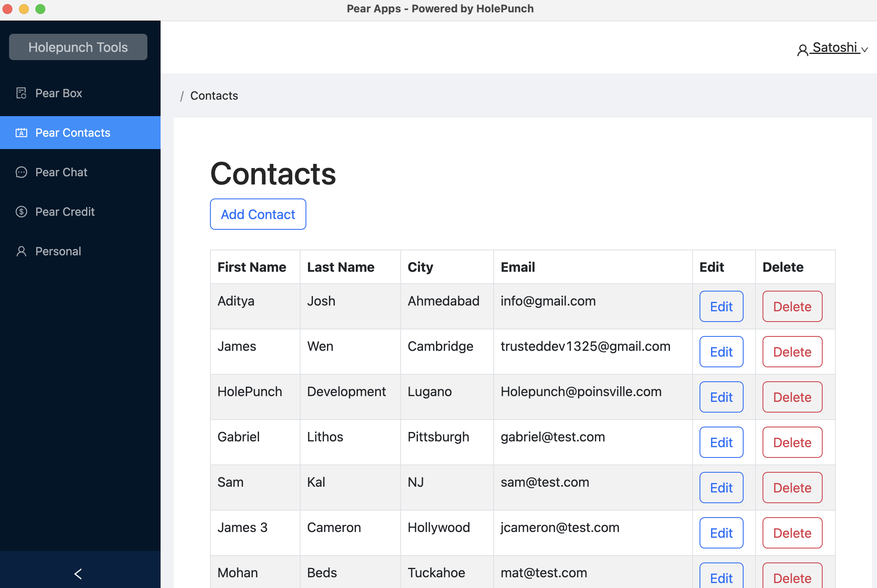The image size is (877, 588).
Task: Edit the Gabriel Lithos contact
Action: (x=721, y=442)
